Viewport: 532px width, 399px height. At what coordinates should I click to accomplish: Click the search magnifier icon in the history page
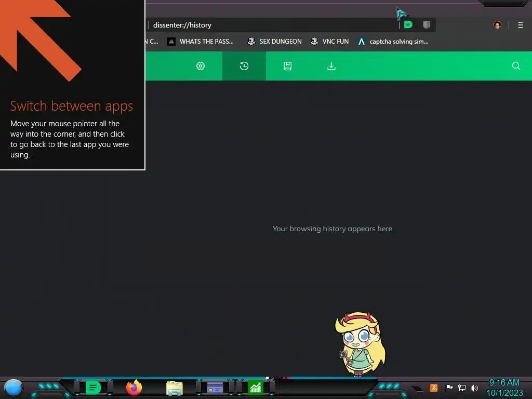pyautogui.click(x=516, y=66)
